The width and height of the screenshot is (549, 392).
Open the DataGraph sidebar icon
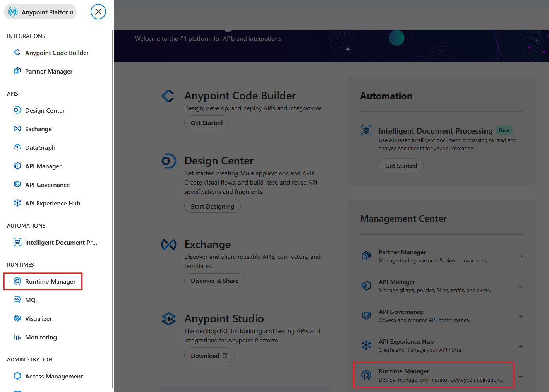(17, 147)
